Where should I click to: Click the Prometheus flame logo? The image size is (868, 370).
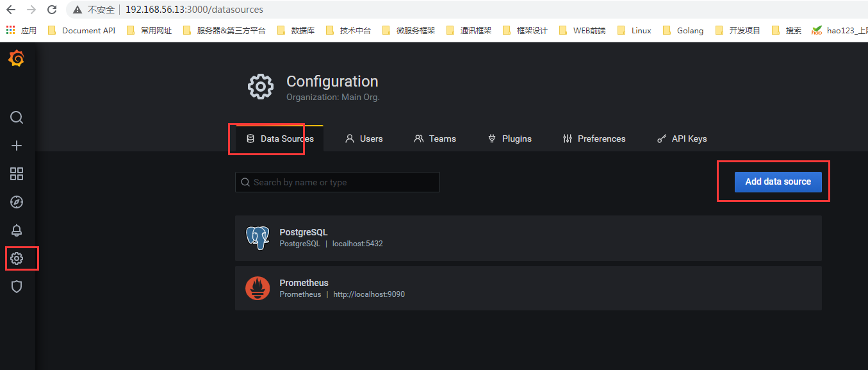pos(258,289)
